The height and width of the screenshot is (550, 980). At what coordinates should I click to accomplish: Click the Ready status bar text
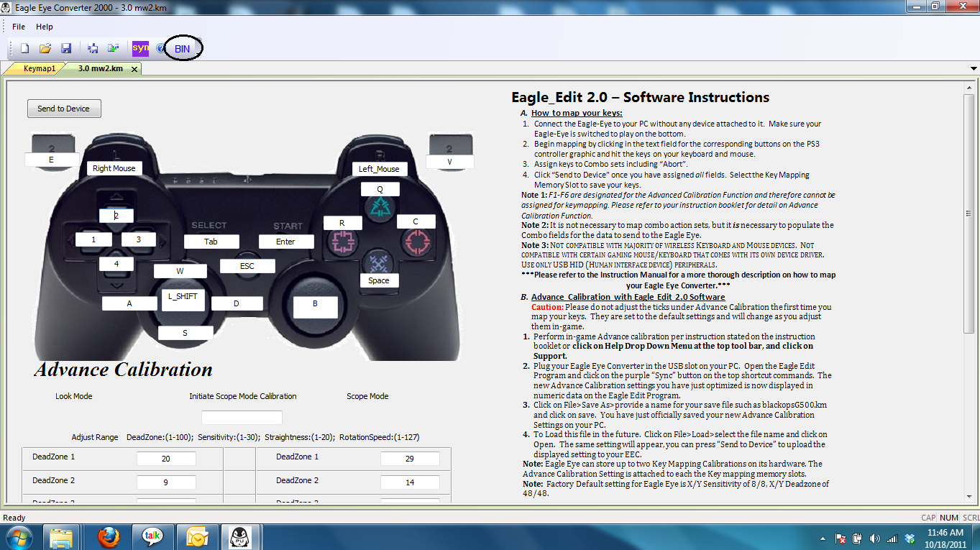14,518
